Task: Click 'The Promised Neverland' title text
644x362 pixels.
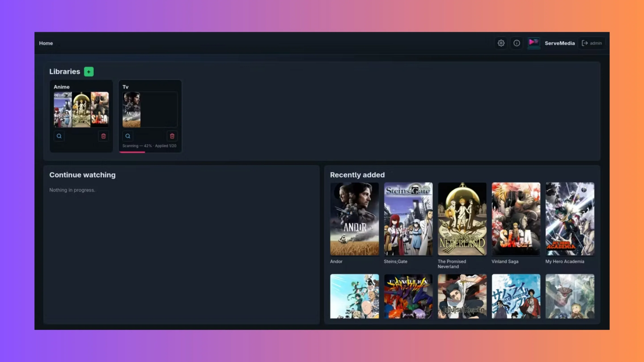Action: (452, 264)
